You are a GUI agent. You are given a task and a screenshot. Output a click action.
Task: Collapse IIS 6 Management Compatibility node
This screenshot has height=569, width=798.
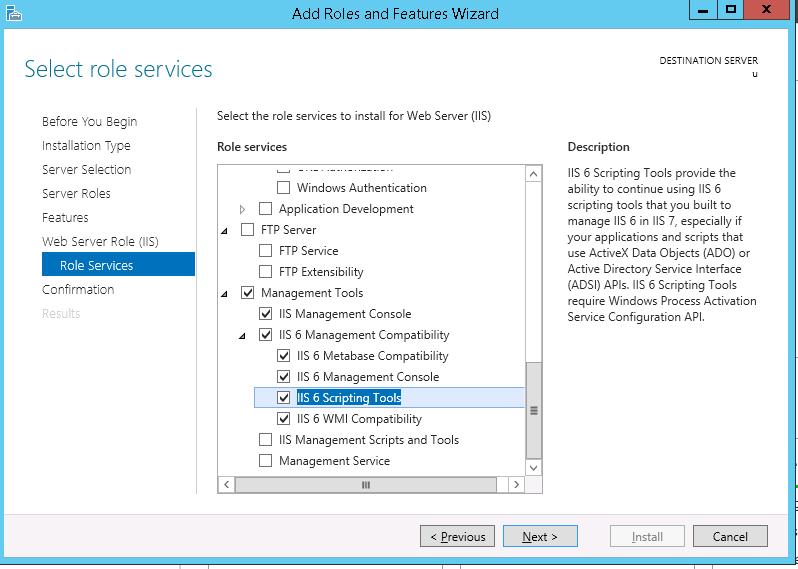tap(242, 335)
